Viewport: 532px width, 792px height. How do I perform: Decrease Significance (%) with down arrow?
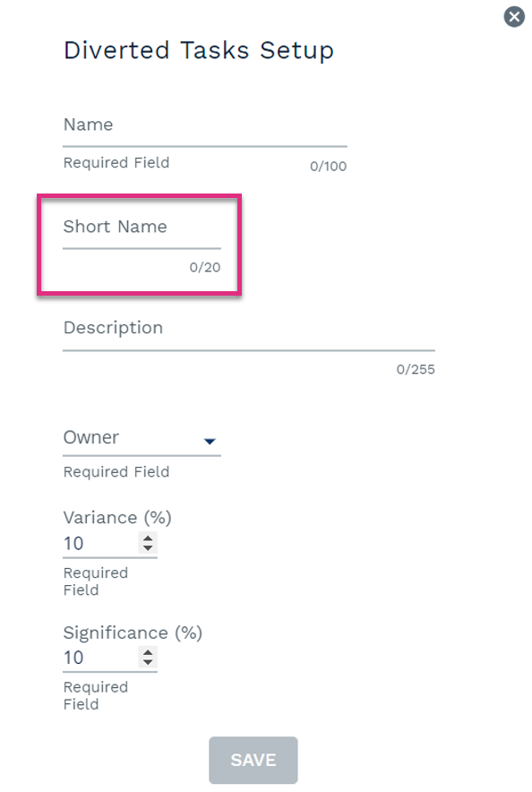pyautogui.click(x=148, y=662)
